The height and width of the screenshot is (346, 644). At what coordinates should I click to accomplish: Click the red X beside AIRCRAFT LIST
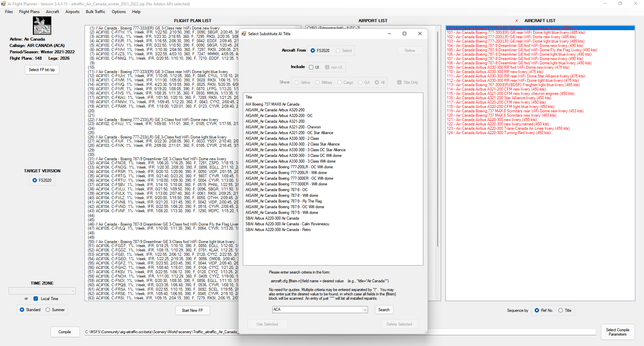(x=517, y=21)
